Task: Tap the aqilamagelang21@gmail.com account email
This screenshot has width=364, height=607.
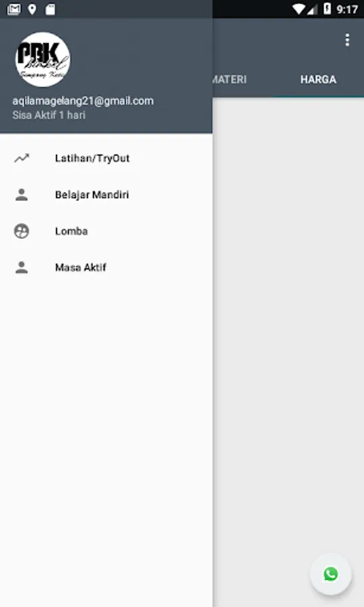Action: (x=83, y=101)
